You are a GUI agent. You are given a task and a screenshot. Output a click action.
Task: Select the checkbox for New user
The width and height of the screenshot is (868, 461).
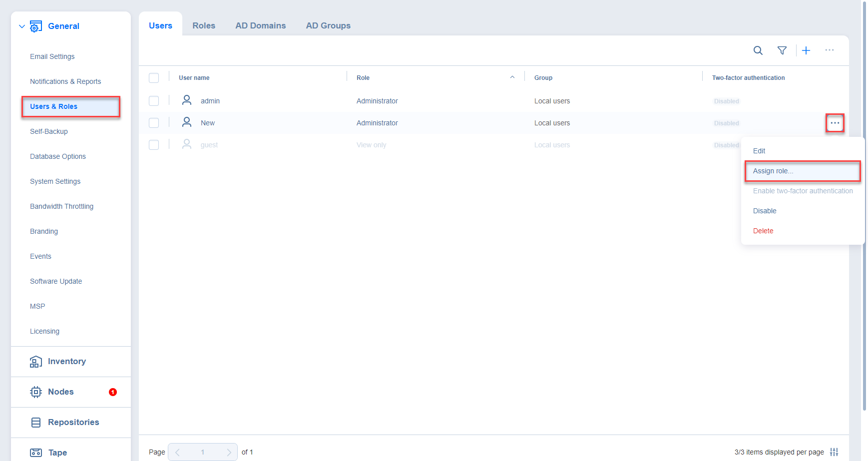tap(154, 123)
